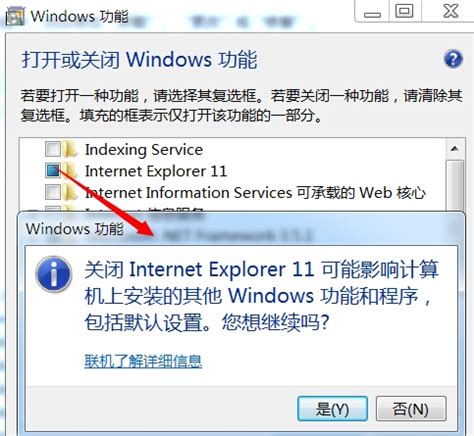Click the Internet Explorer 11 folder icon
This screenshot has height=436, width=474.
[71, 170]
